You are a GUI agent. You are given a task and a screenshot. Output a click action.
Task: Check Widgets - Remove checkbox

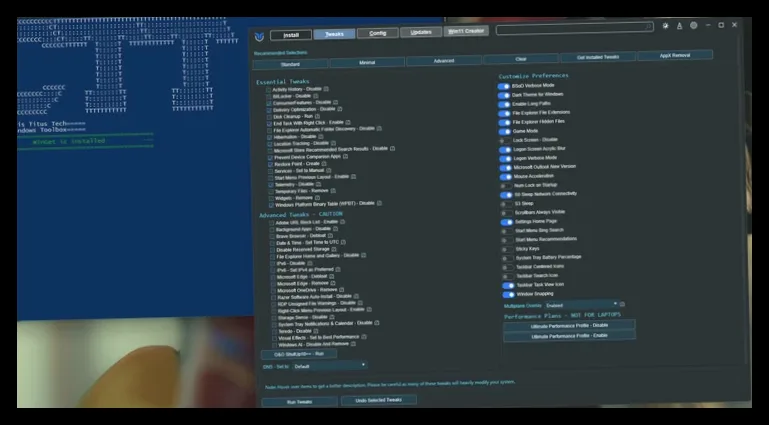point(271,199)
